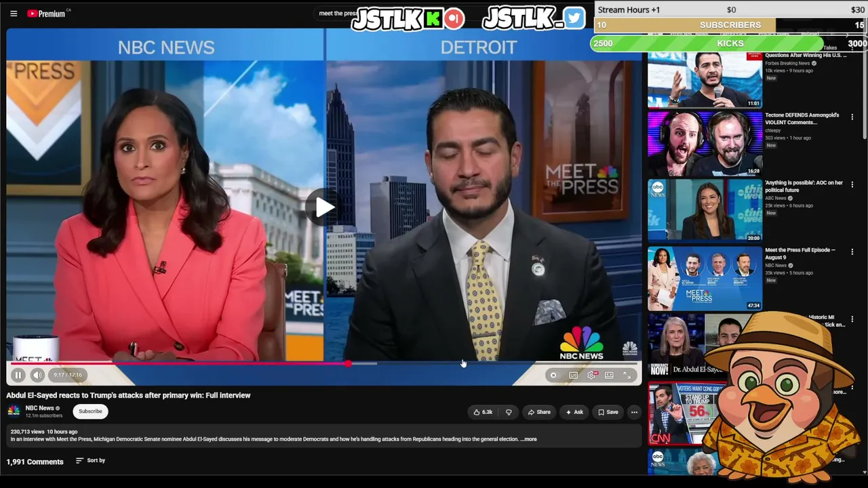Open the three-dot more actions menu below video

click(634, 412)
